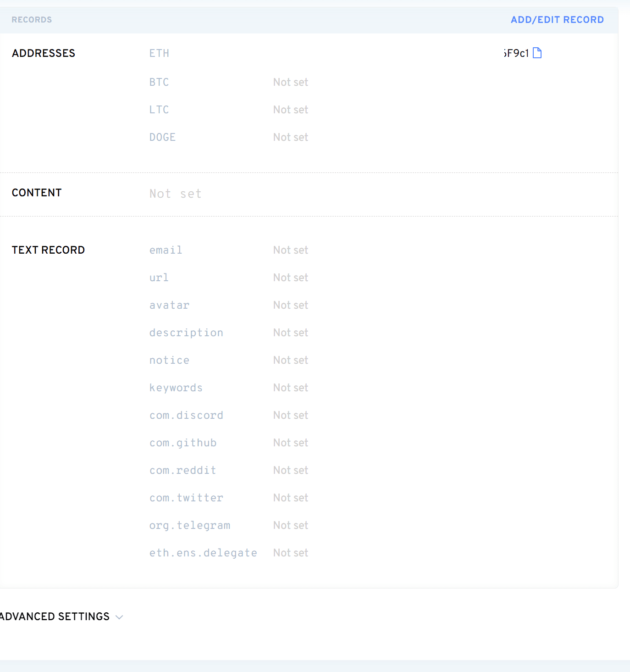The height and width of the screenshot is (672, 630).
Task: Click the BTC address label
Action: coord(159,82)
